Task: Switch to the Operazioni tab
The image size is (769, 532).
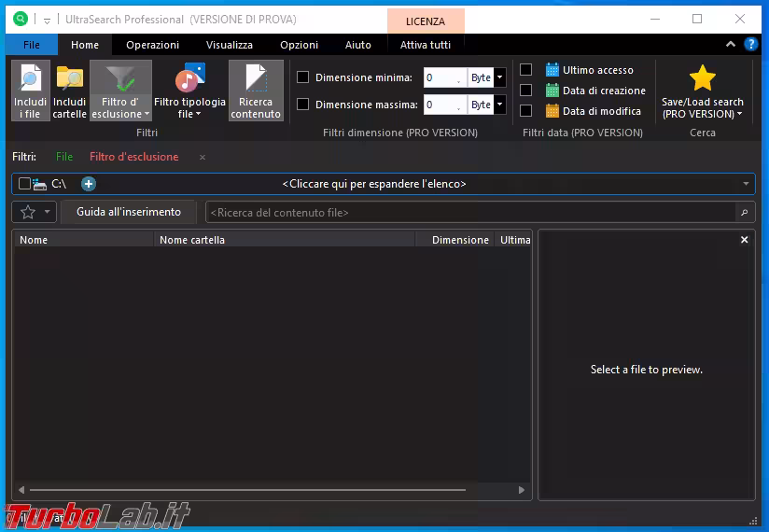Action: pyautogui.click(x=152, y=45)
